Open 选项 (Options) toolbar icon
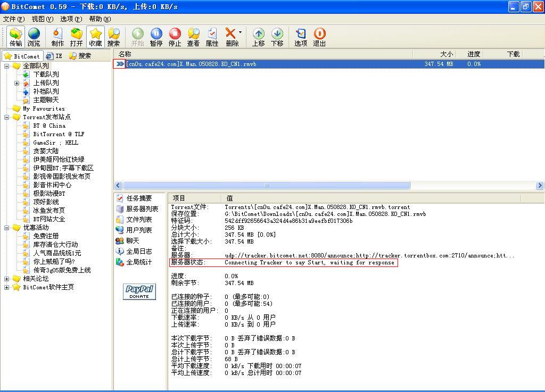The image size is (545, 392). pyautogui.click(x=301, y=37)
